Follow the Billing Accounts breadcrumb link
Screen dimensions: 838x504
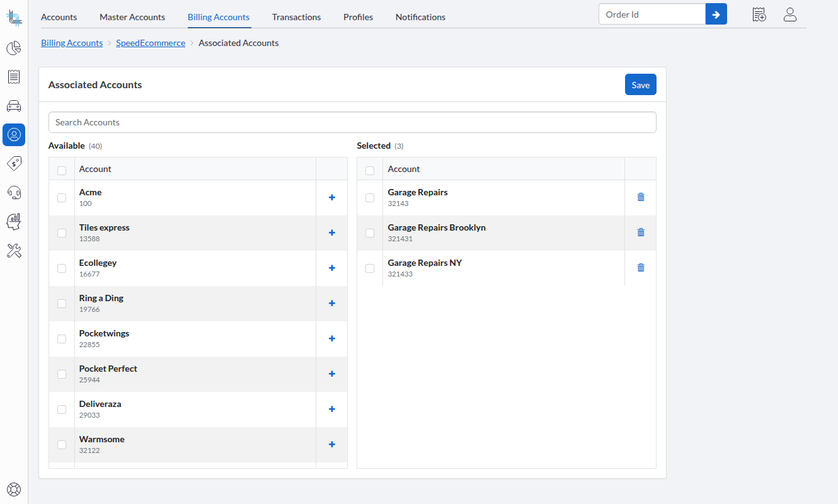click(72, 43)
